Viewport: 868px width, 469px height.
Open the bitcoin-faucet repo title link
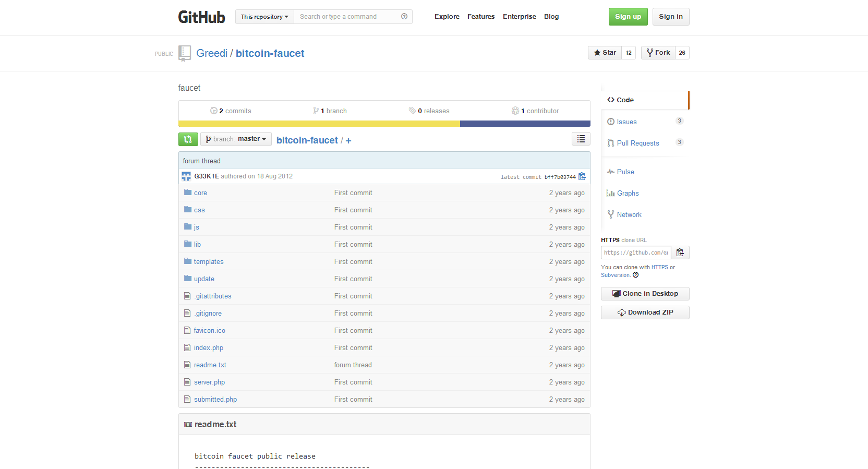(x=270, y=53)
